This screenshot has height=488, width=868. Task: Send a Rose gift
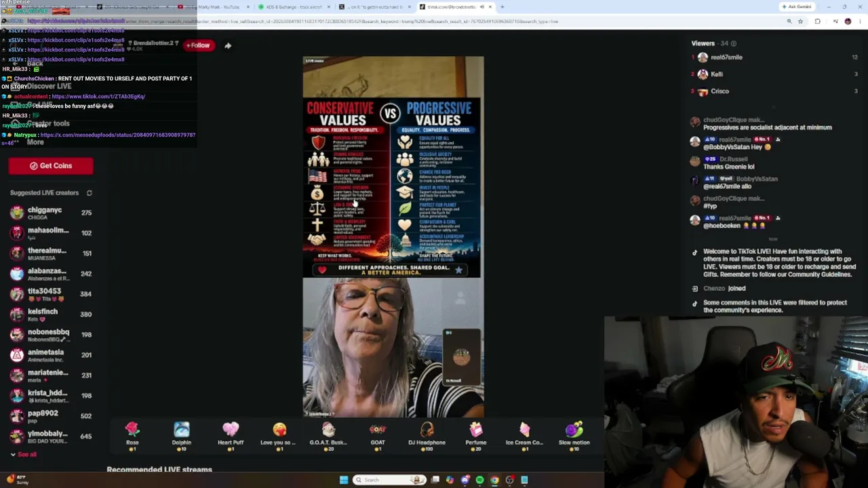(x=132, y=435)
